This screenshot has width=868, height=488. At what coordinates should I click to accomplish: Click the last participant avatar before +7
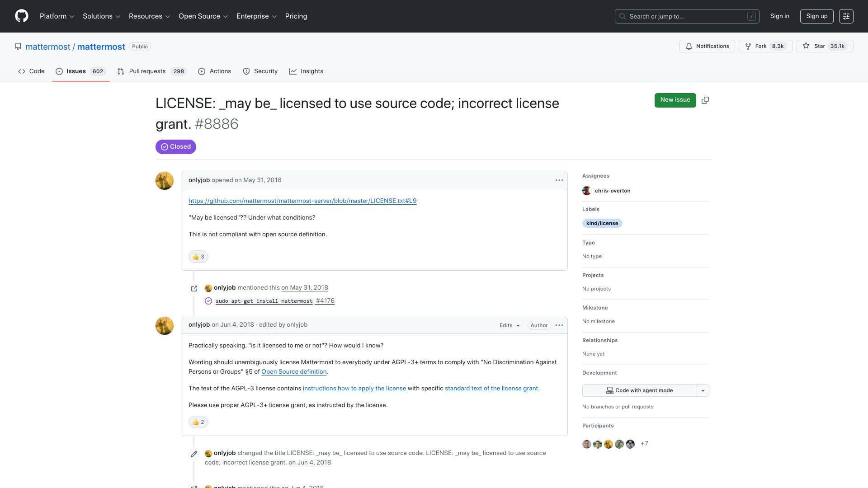point(630,444)
